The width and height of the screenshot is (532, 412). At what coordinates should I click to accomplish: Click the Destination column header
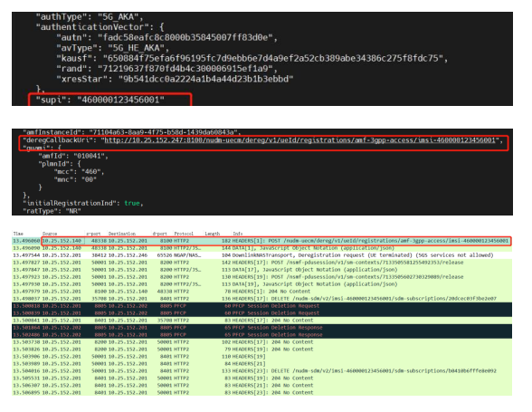122,234
